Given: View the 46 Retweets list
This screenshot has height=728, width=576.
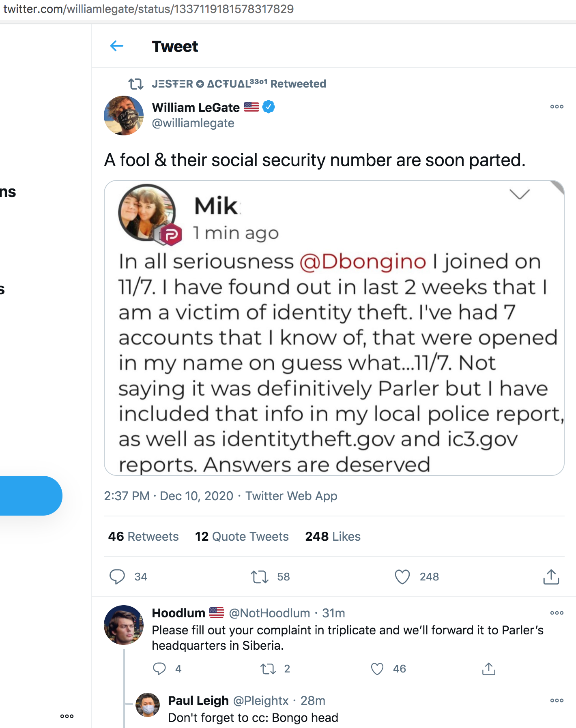Looking at the screenshot, I should (143, 536).
